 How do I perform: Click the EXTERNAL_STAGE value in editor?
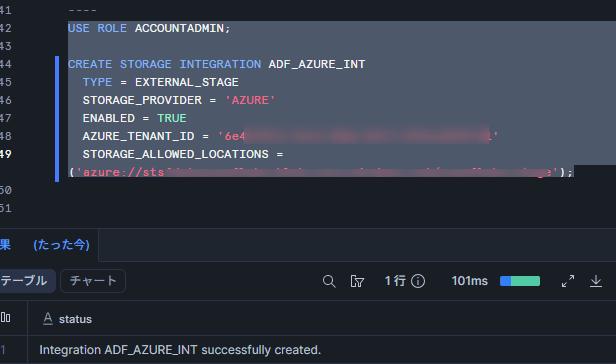187,82
